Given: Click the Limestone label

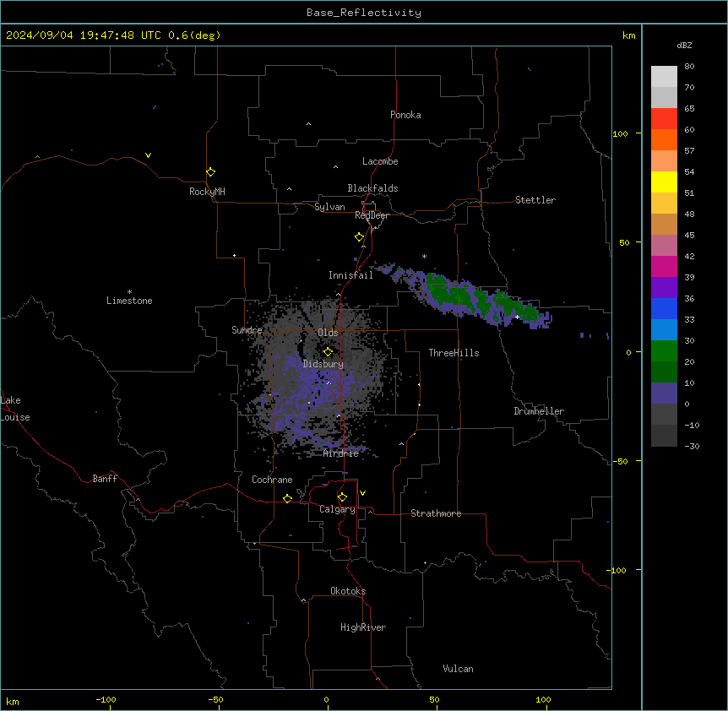Looking at the screenshot, I should click(129, 301).
